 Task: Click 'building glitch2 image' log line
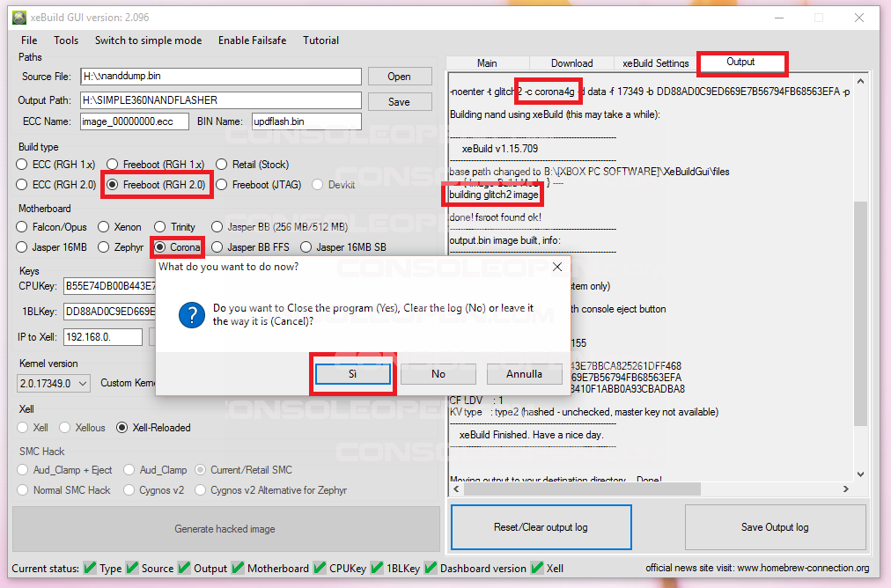coord(494,195)
